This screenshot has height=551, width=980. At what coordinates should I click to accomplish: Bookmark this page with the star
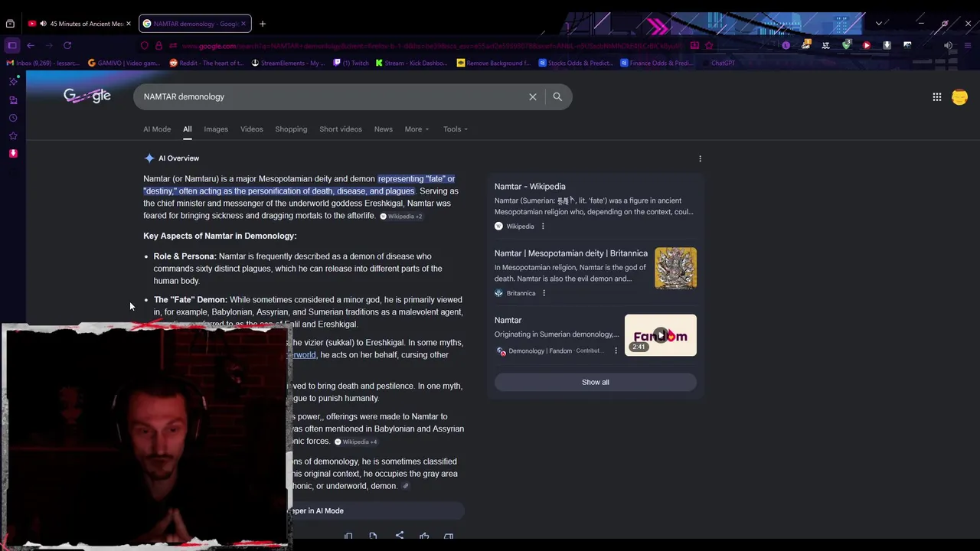point(709,46)
